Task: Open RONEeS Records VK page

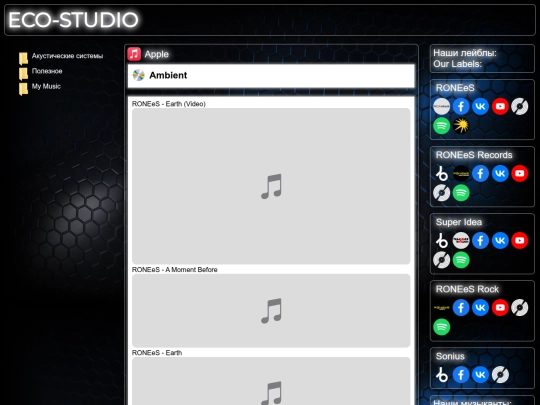Action: point(500,174)
